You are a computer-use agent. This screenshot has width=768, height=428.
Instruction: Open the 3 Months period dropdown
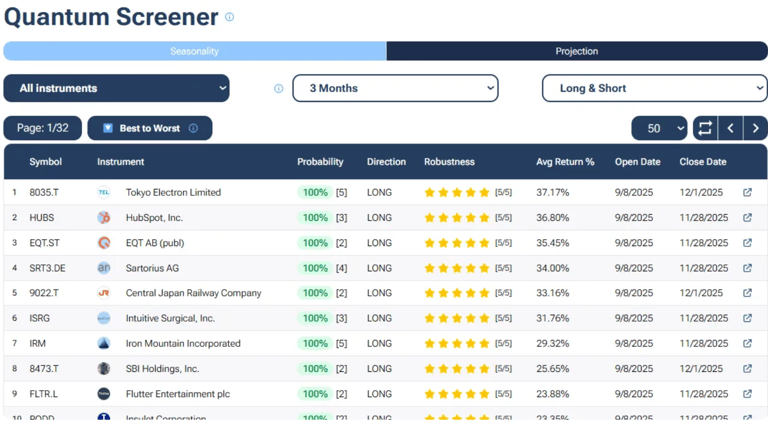coord(395,88)
